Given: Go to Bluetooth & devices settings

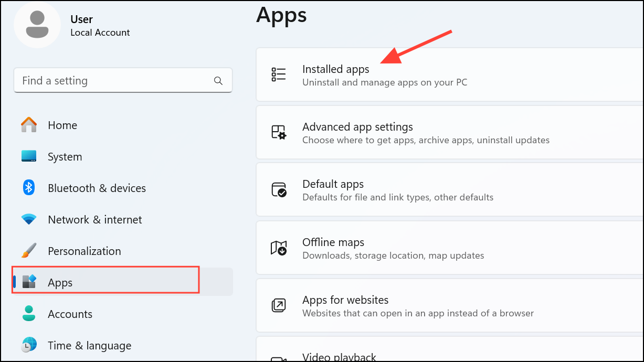Looking at the screenshot, I should coord(123,188).
